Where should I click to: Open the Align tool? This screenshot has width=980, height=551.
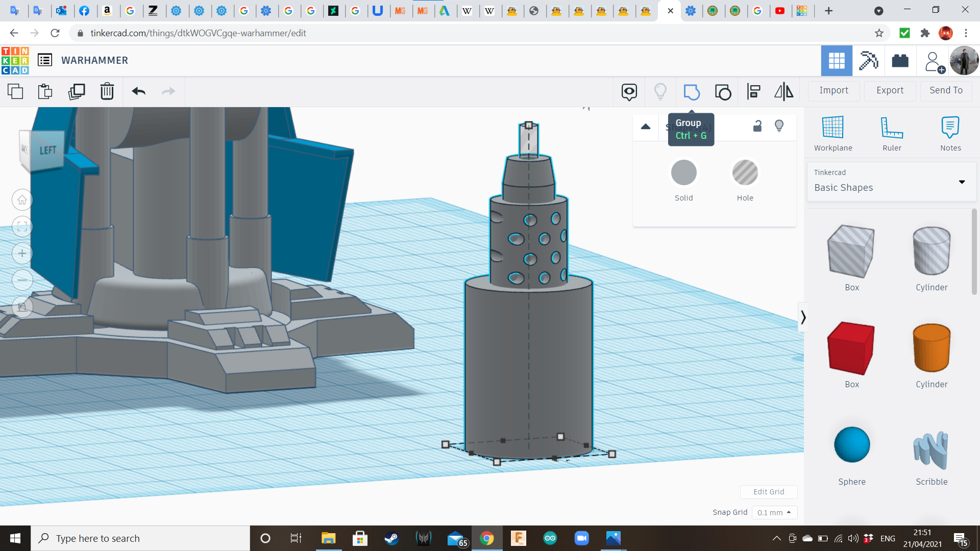753,92
